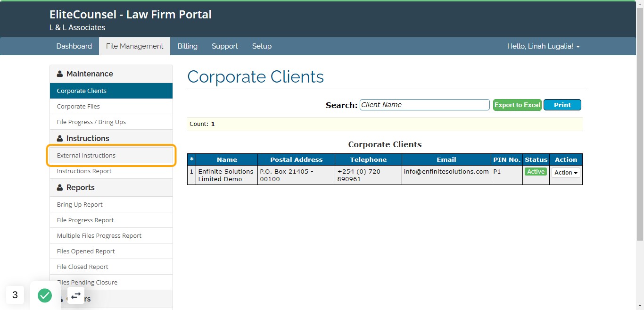The height and width of the screenshot is (310, 644).
Task: Open Corporate Files in the sidebar
Action: click(111, 106)
